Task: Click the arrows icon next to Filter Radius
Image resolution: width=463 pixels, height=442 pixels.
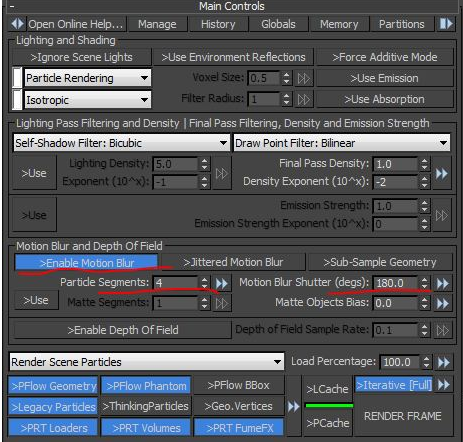Action: 304,100
